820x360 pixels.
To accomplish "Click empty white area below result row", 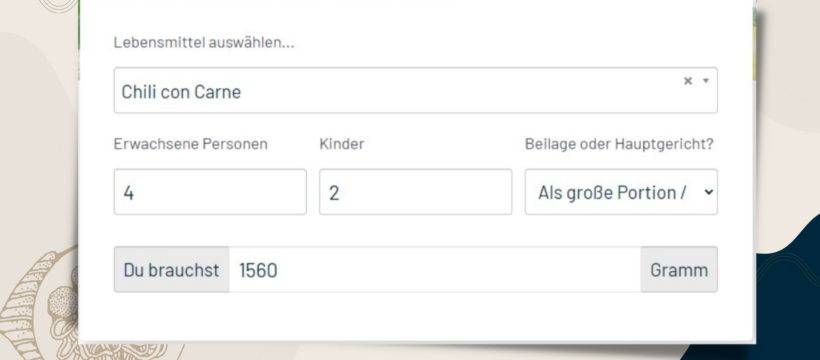I will click(416, 317).
